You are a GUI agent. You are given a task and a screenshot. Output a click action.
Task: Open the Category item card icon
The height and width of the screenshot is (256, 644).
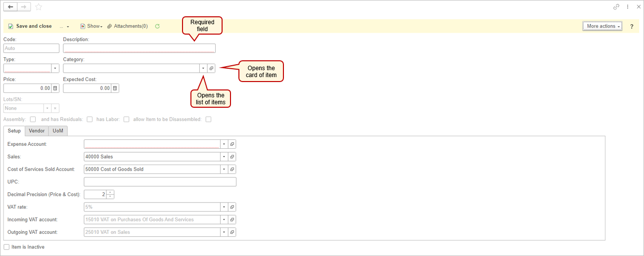click(x=211, y=68)
